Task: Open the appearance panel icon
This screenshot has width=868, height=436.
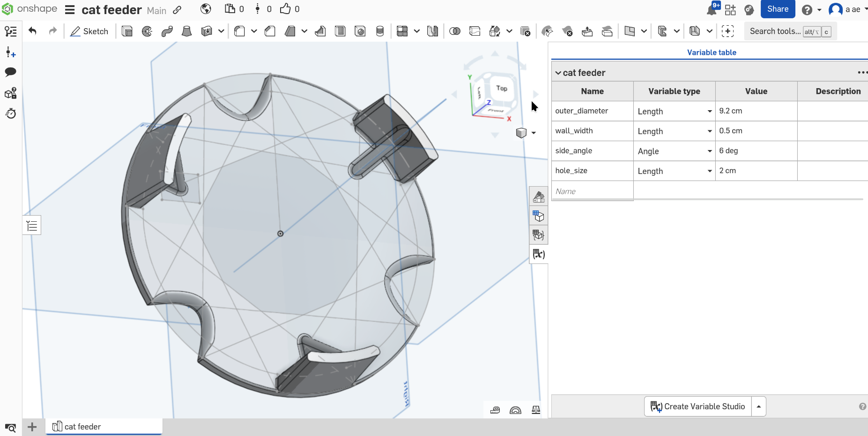Action: 539,197
